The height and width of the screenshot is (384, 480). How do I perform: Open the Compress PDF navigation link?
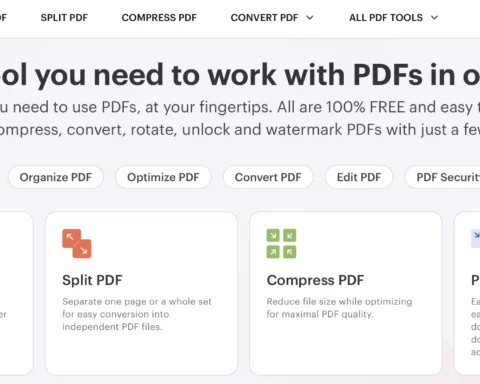pyautogui.click(x=159, y=18)
